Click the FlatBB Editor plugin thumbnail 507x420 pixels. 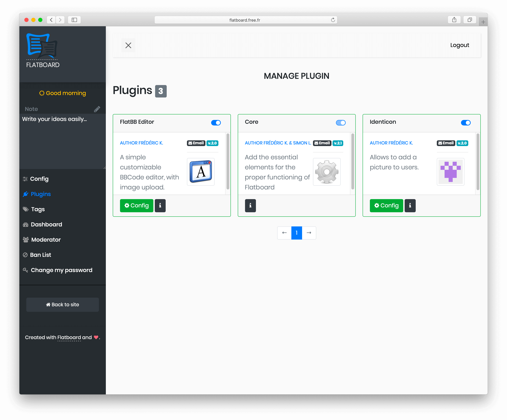click(x=201, y=172)
